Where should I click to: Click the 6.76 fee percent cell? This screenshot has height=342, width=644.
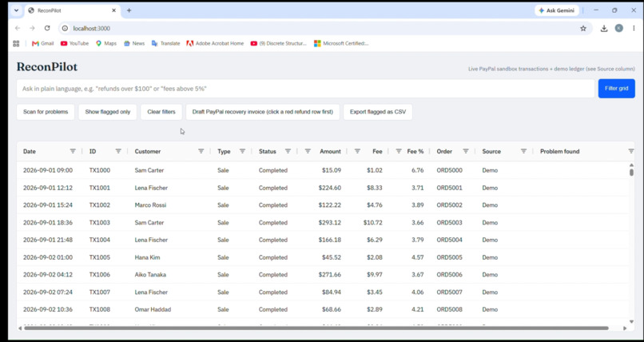point(418,170)
